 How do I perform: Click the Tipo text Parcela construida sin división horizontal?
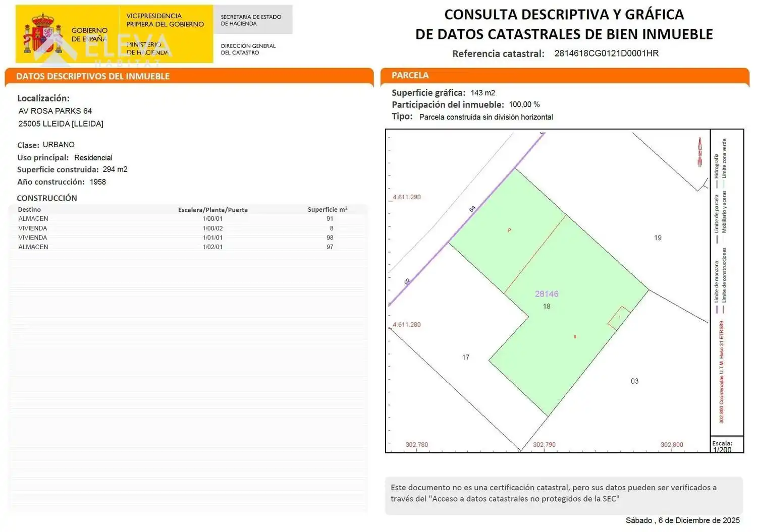point(486,117)
